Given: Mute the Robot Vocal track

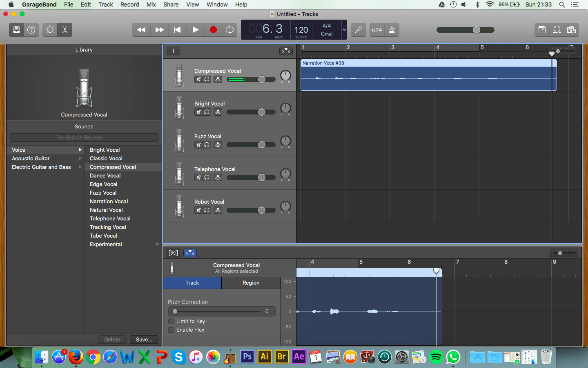Looking at the screenshot, I should (x=198, y=210).
